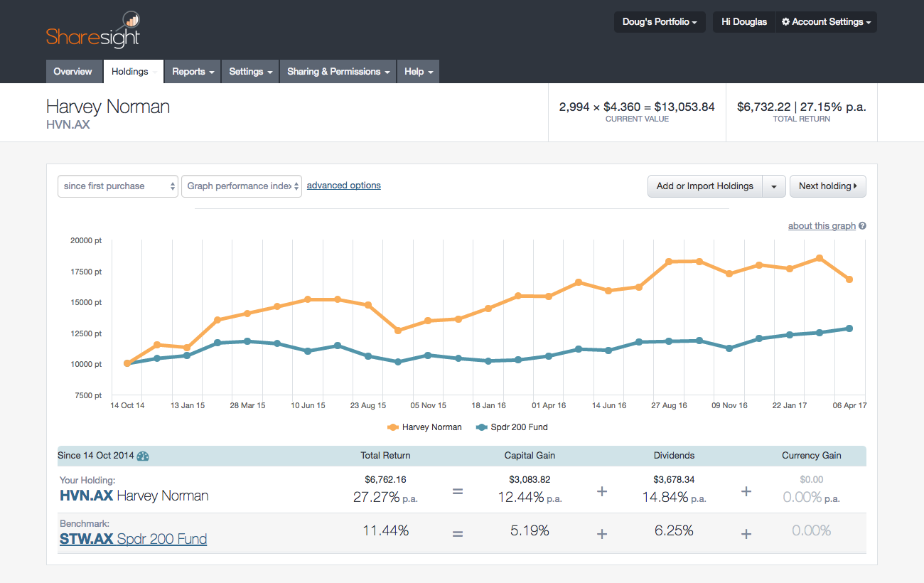Click the dividends amount '$3,678.34'

point(674,480)
